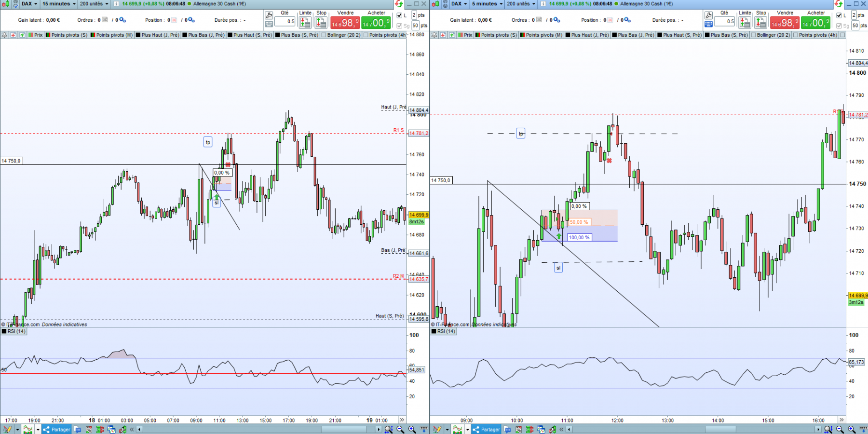Enable Bollinger (20 2) on left chart
Screen dimensions: 868x434
click(340, 35)
